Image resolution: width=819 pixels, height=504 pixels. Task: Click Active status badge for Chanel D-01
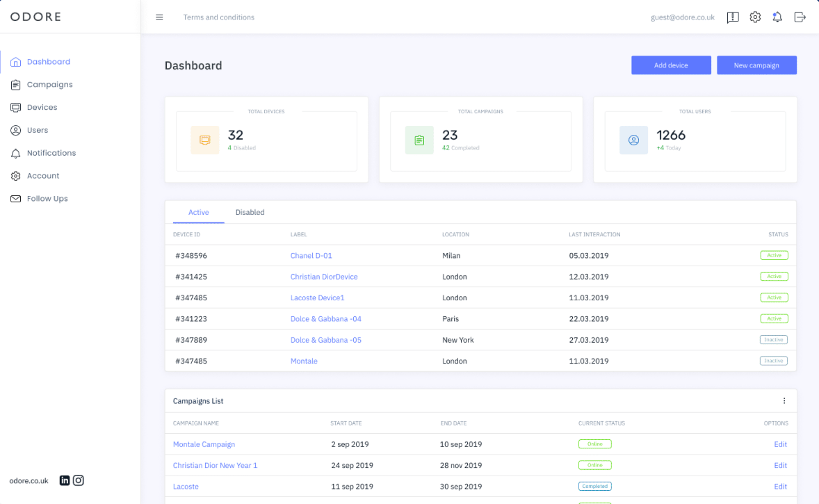coord(774,255)
